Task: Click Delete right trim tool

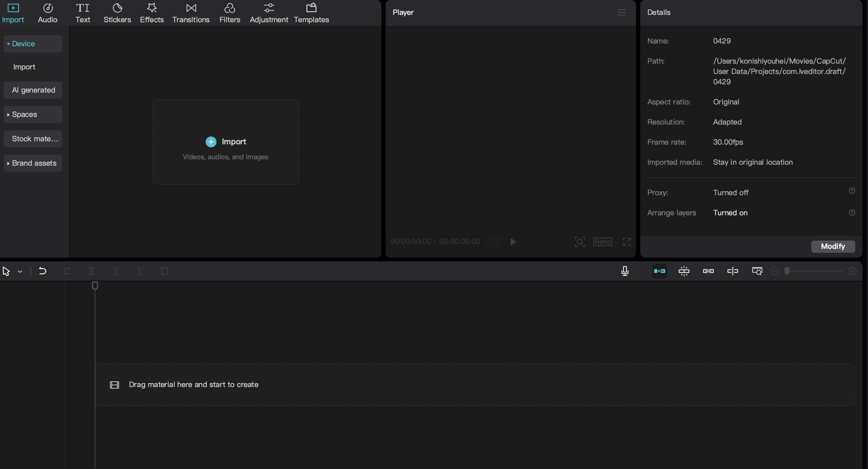Action: tap(140, 271)
